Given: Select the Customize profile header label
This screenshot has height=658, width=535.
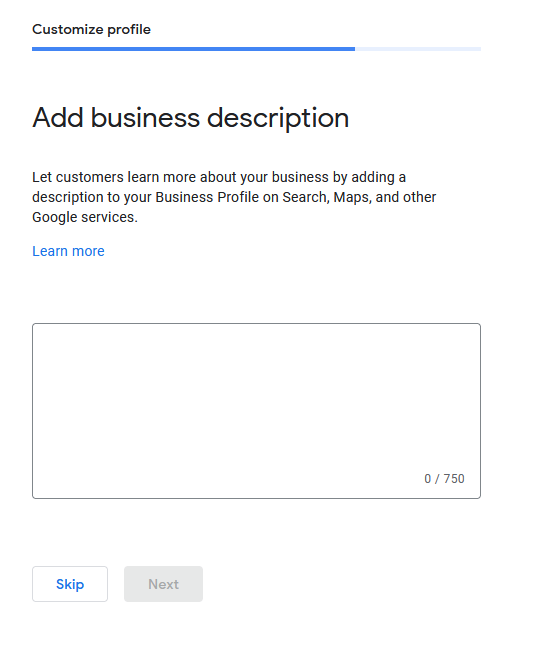Looking at the screenshot, I should point(91,29).
